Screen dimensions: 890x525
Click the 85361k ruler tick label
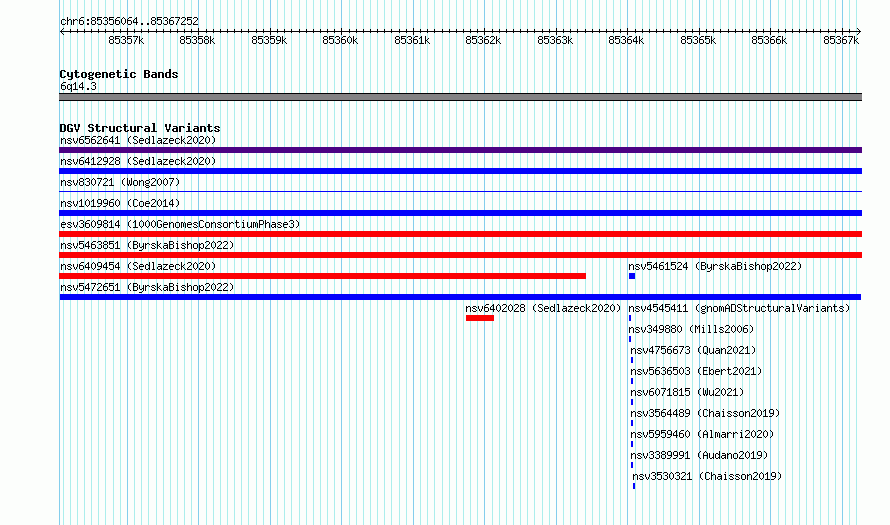point(412,40)
